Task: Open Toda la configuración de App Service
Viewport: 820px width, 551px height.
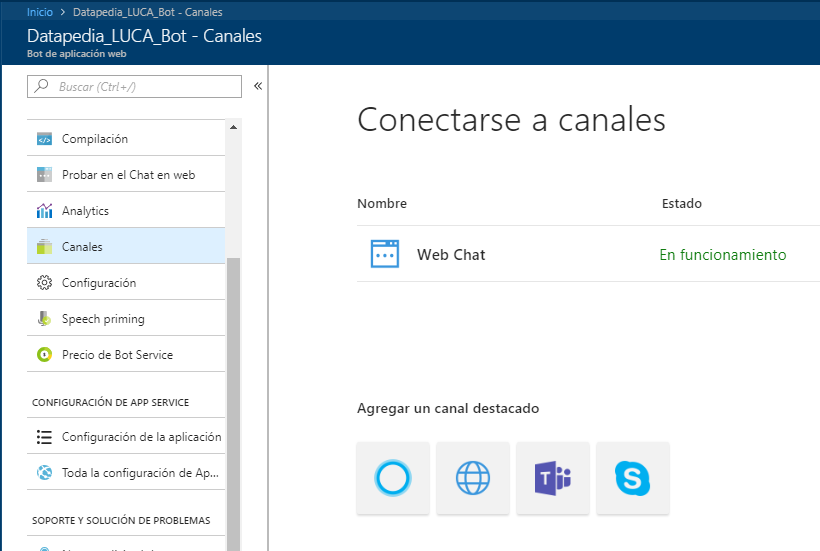Action: click(x=139, y=473)
